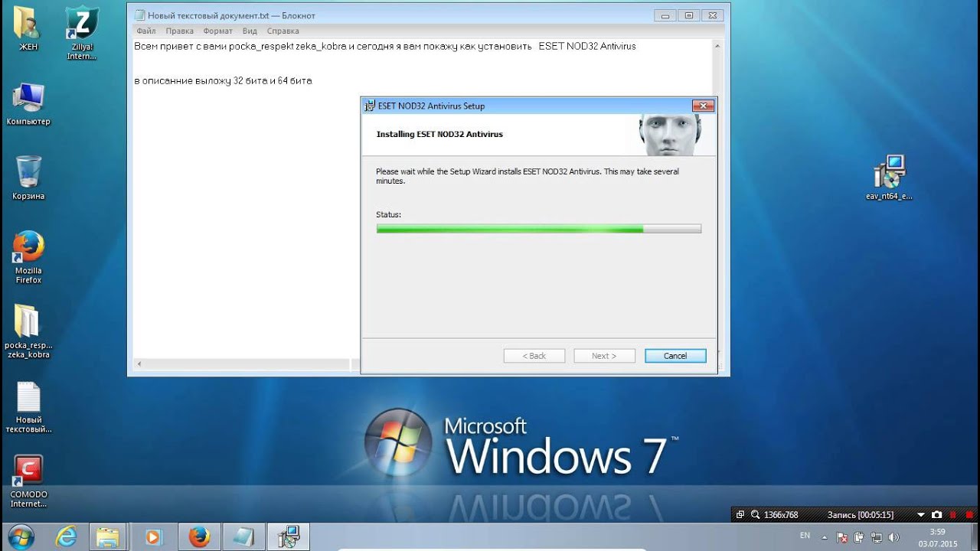The width and height of the screenshot is (980, 551).
Task: Click inside Notepad text line about 32 бита
Action: tap(223, 80)
